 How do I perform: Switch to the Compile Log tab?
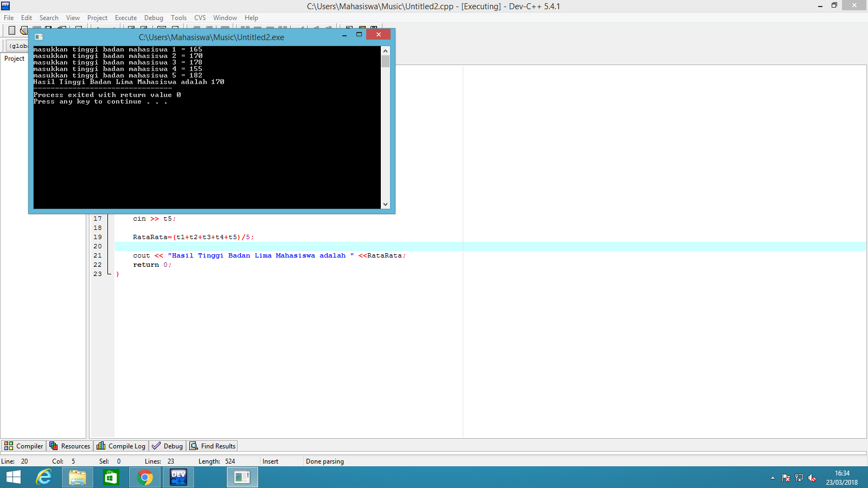[120, 446]
